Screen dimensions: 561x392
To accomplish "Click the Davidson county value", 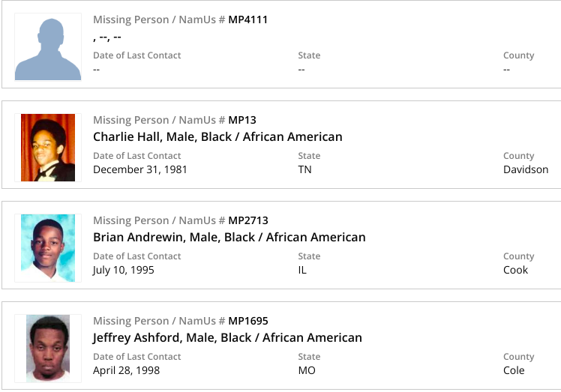I will click(x=525, y=169).
